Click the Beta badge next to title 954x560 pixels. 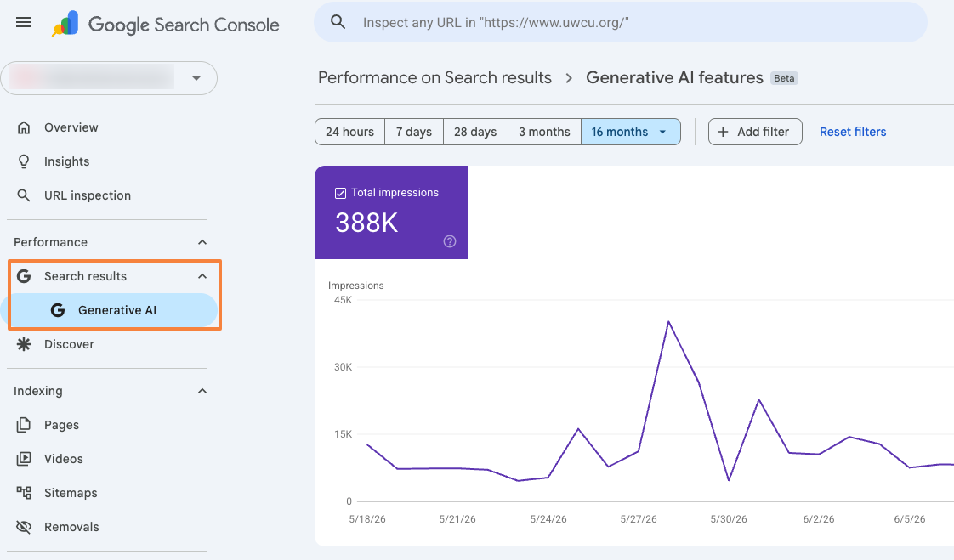pyautogui.click(x=784, y=78)
